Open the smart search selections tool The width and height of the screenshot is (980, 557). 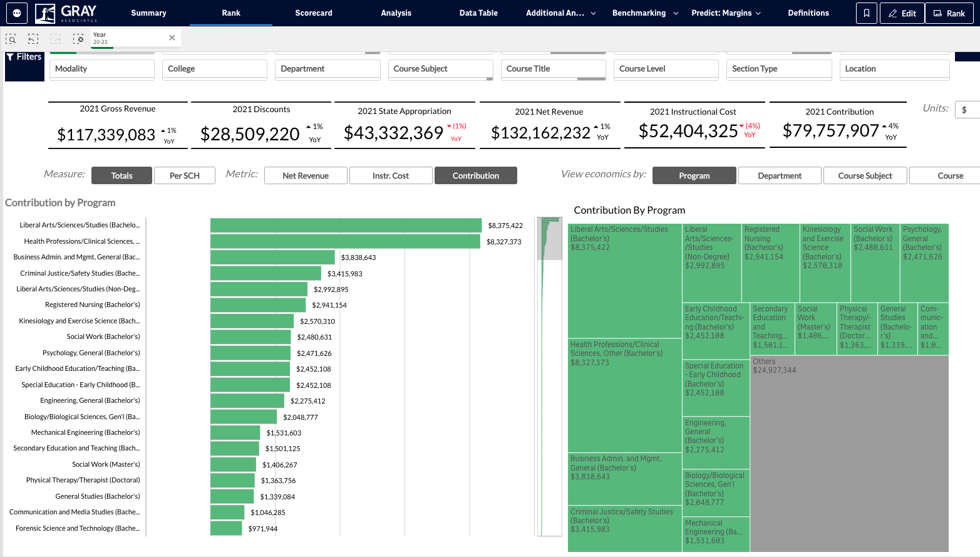click(x=11, y=39)
